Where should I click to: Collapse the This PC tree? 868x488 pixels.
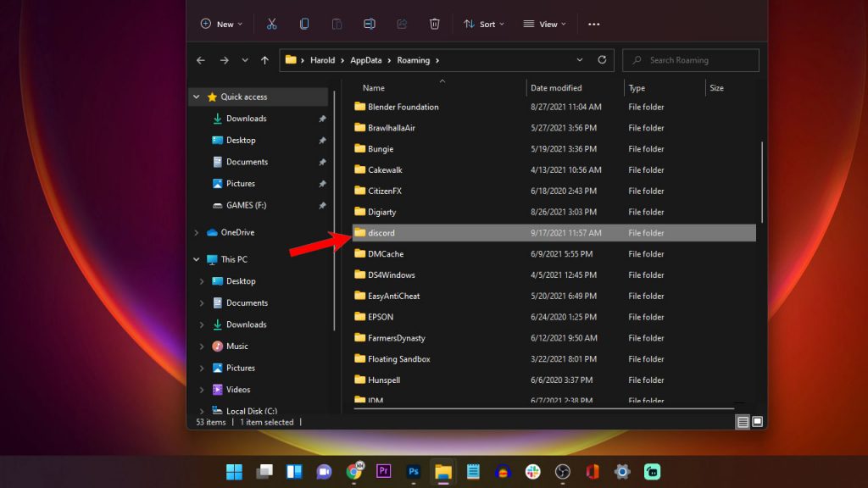pos(197,259)
